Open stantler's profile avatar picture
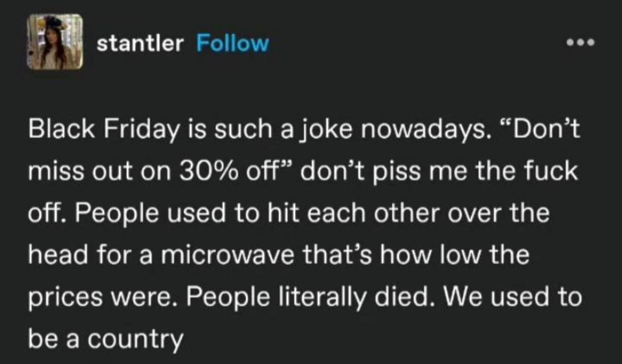The height and width of the screenshot is (364, 622). pos(55,42)
